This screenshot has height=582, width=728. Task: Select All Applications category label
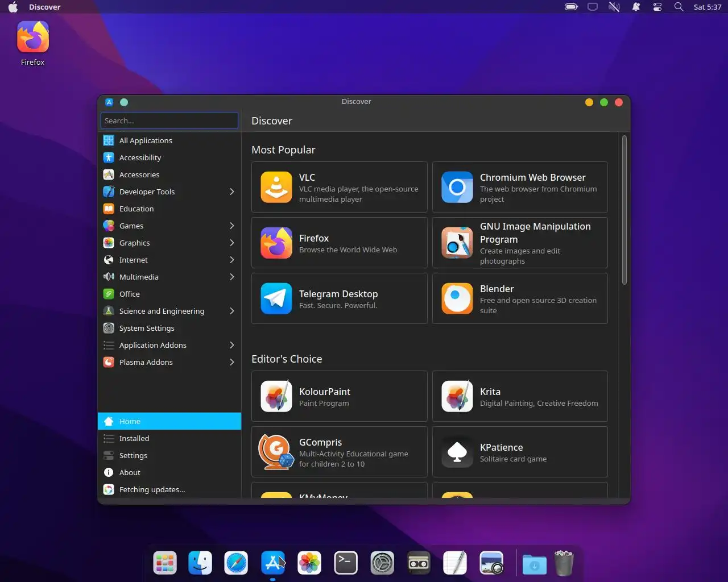146,140
